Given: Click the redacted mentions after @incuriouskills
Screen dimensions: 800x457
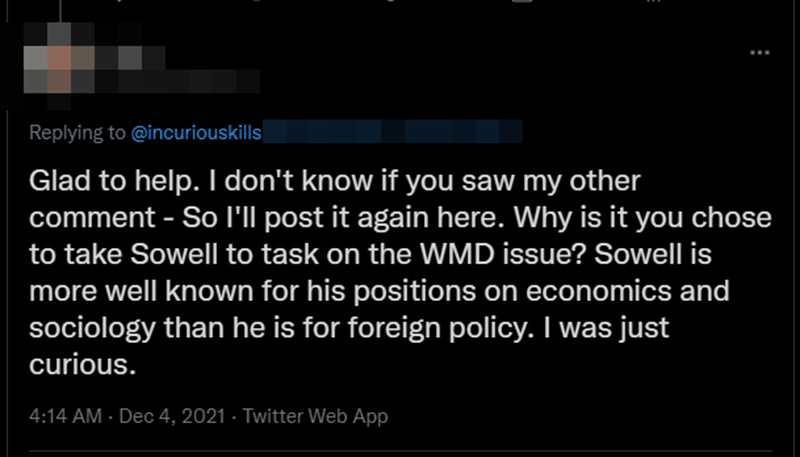Looking at the screenshot, I should coord(392,133).
